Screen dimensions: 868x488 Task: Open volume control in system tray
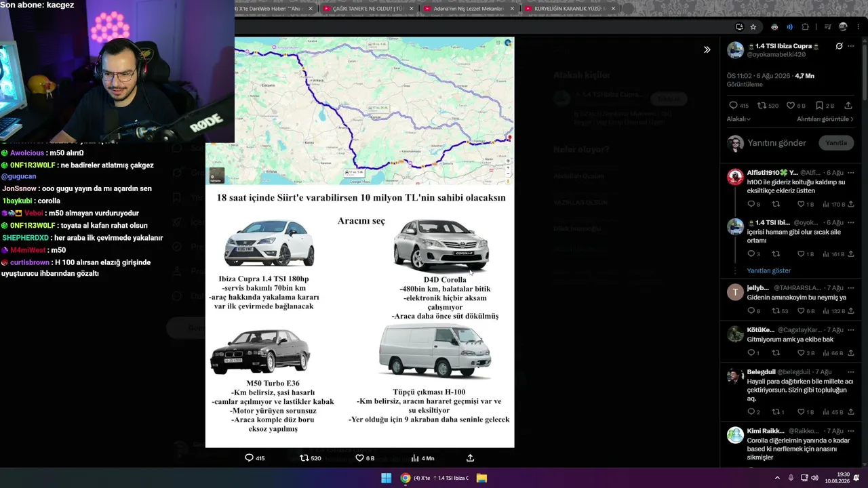coord(814,478)
